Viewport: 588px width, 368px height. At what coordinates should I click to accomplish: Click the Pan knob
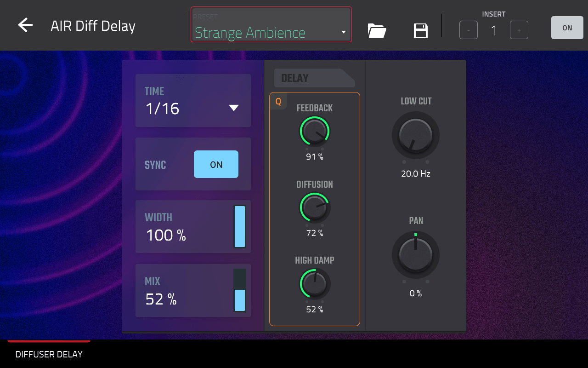pyautogui.click(x=416, y=255)
